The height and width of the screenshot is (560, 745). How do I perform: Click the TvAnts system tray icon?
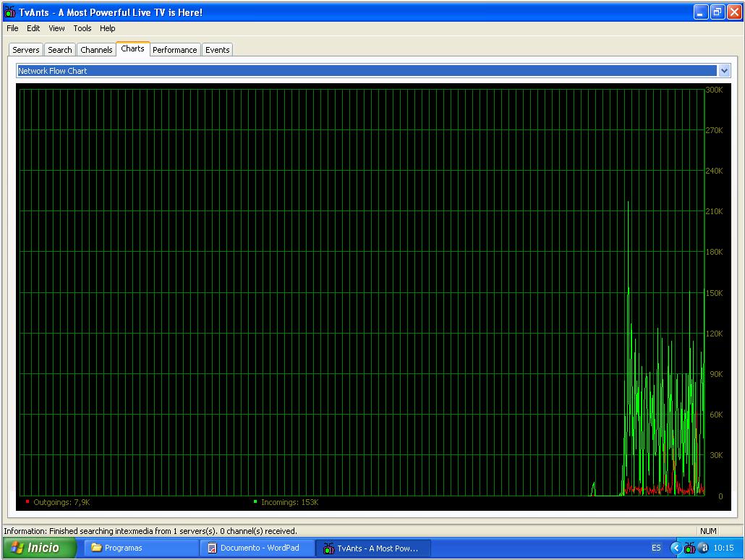[690, 548]
